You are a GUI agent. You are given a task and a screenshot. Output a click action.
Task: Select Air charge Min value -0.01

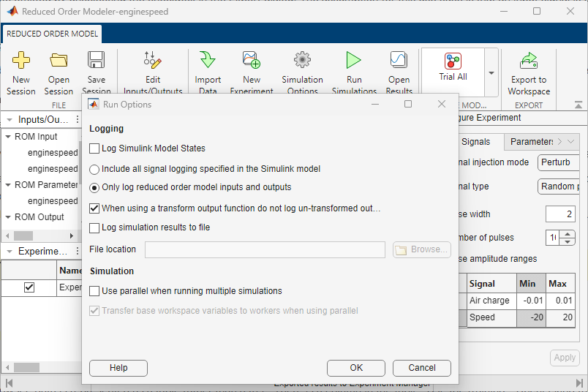tap(531, 301)
